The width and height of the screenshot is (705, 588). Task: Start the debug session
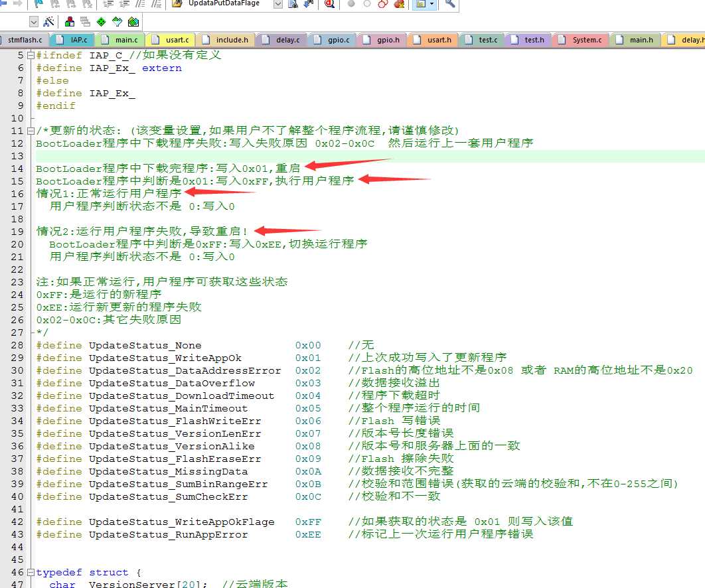click(x=329, y=4)
